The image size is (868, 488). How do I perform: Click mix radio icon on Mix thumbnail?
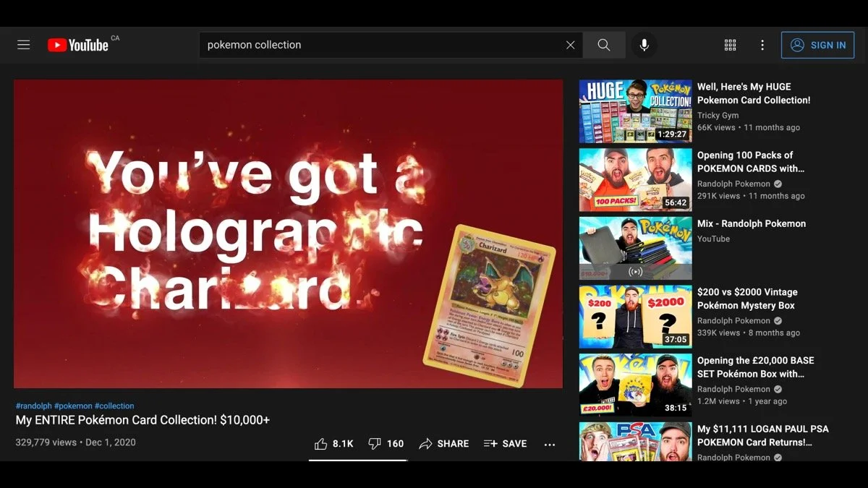[x=636, y=272]
